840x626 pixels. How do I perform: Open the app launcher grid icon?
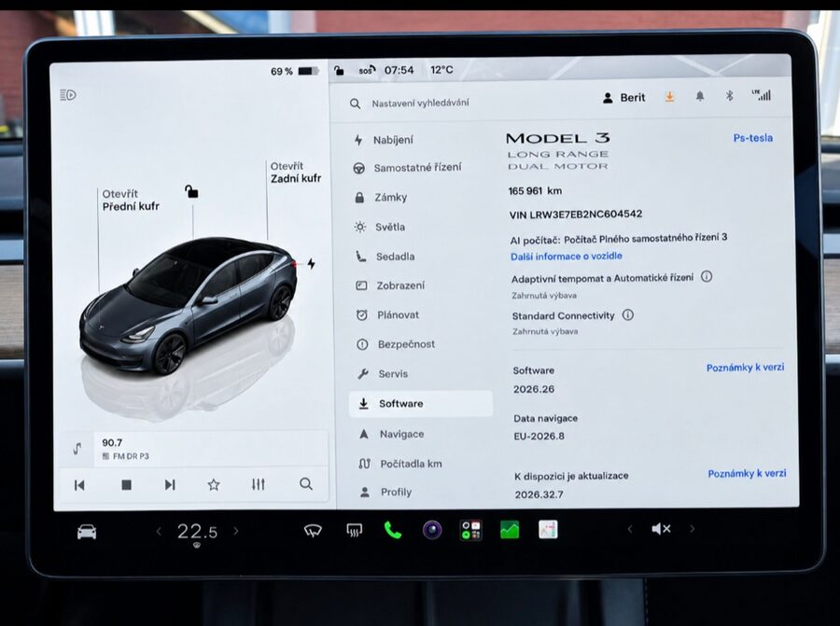coord(471,530)
